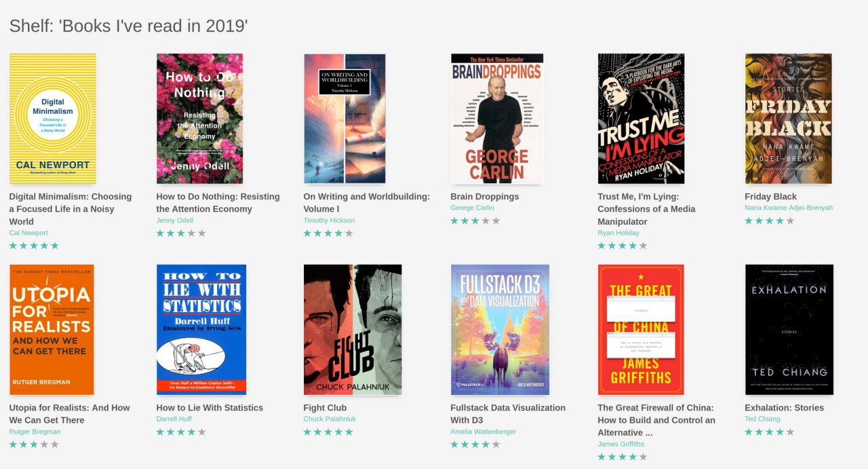Click the Timothy Hickson author link

click(329, 221)
